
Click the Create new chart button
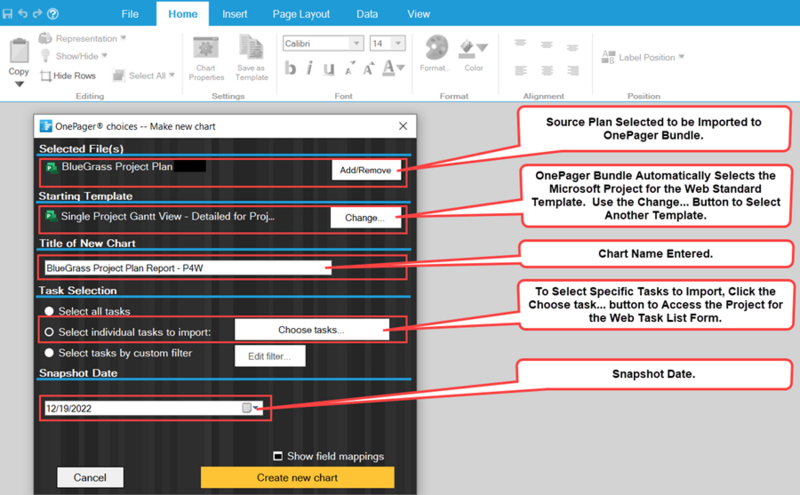[x=297, y=477]
